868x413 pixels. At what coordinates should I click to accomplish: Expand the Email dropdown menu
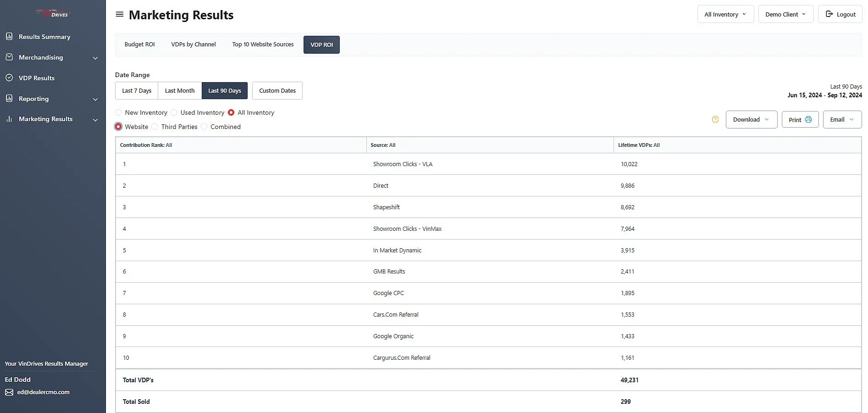pos(842,119)
